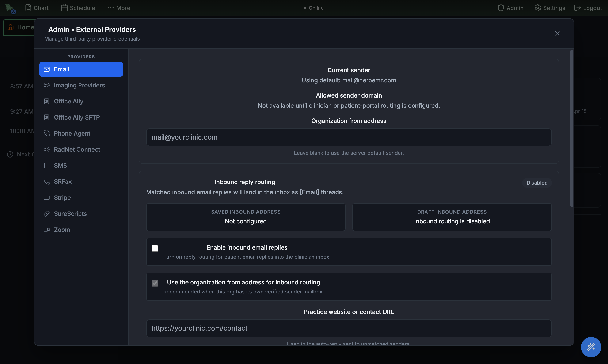Select the Email provider tab

(x=81, y=69)
